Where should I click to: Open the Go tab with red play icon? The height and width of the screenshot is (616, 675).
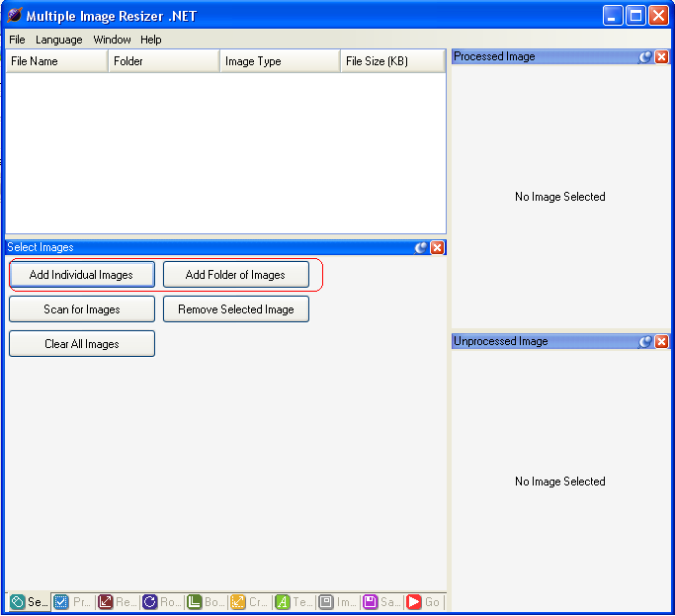424,601
